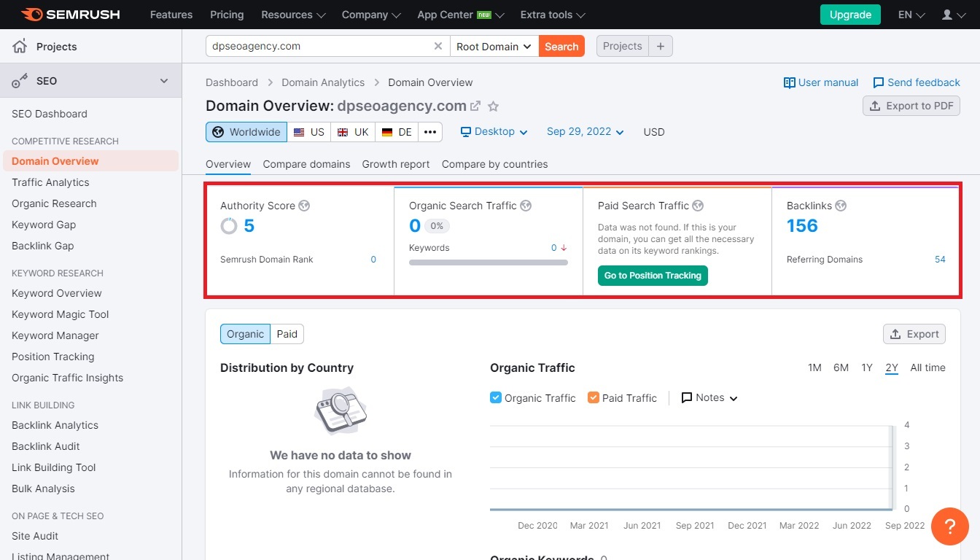Click the Semrush logo
The width and height of the screenshot is (980, 560).
(70, 15)
